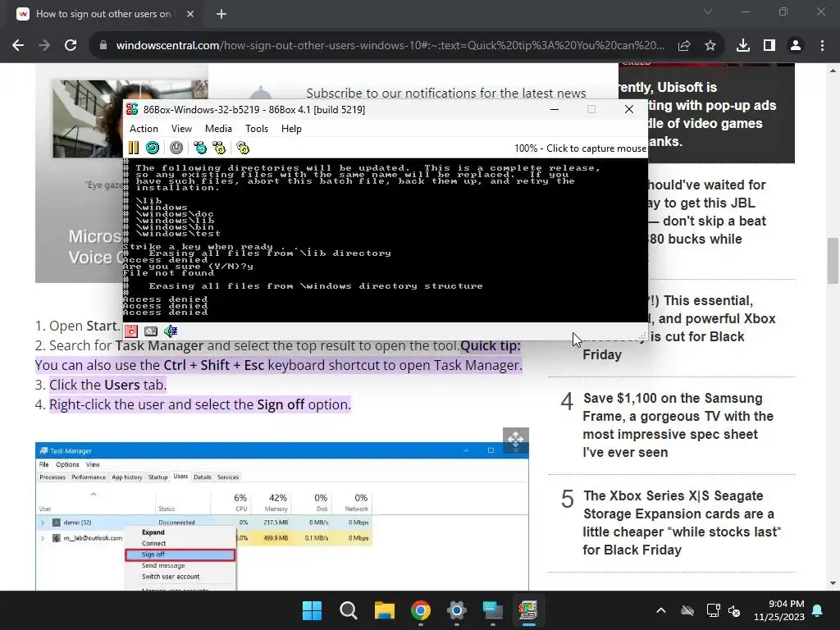Open the Ubisoft pop-up ads article
This screenshot has width=840, height=630.
(706, 114)
